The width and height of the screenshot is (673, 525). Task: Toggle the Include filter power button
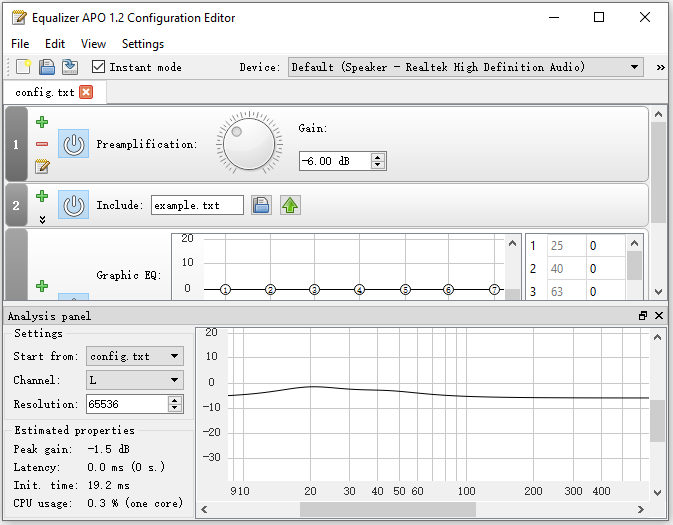pos(73,205)
